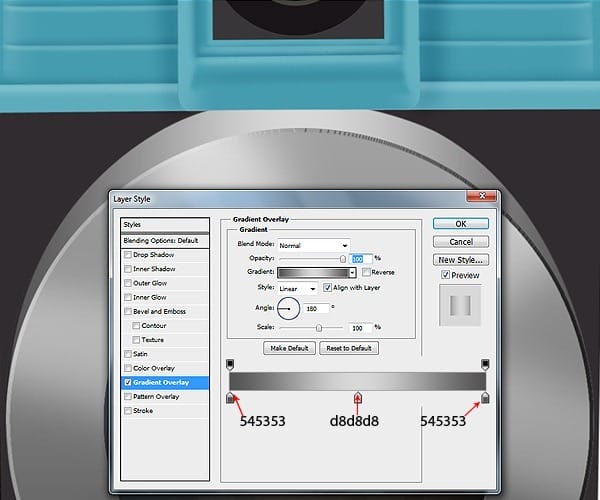Select right opacity stop above gradient
Viewport: 600px width, 500px height.
click(x=485, y=365)
